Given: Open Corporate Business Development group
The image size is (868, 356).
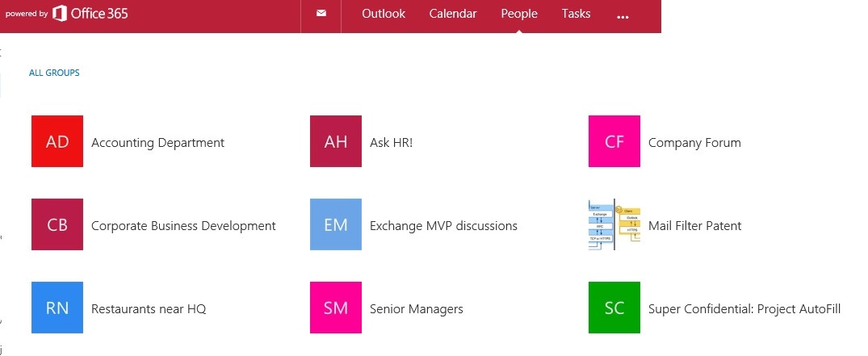Looking at the screenshot, I should (x=183, y=226).
